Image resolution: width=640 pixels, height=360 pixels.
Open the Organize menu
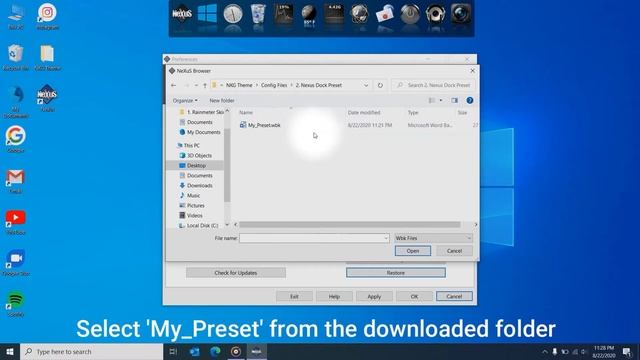click(185, 100)
